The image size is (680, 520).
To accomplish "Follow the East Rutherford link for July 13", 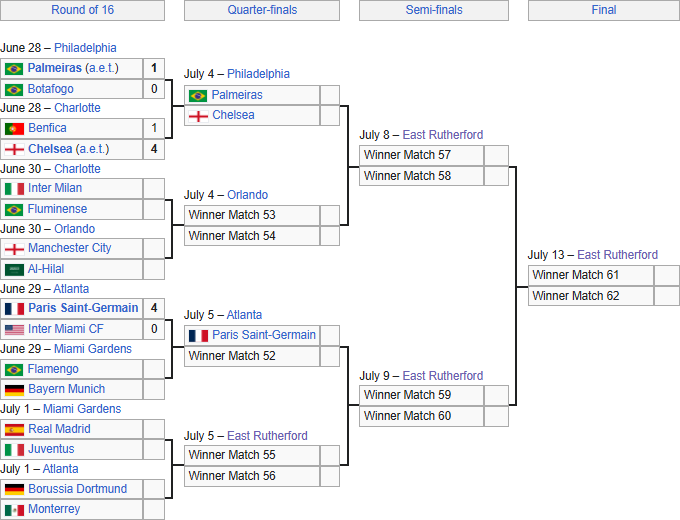I will pyautogui.click(x=618, y=255).
